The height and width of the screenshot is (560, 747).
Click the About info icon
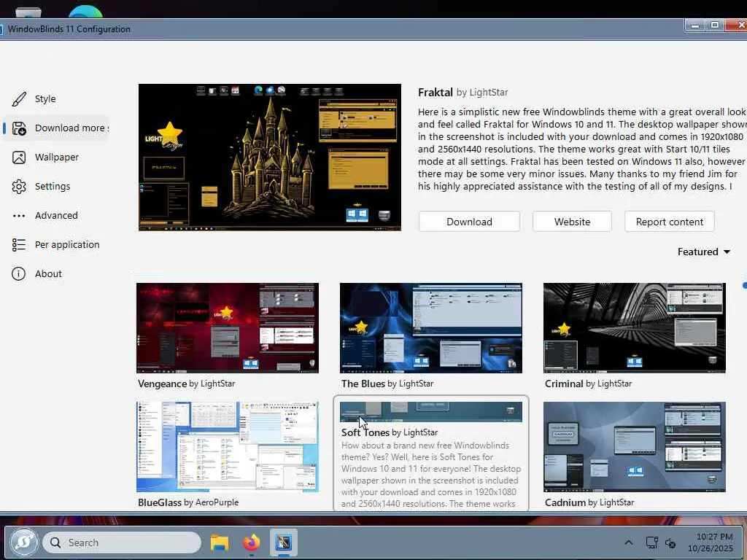point(18,274)
